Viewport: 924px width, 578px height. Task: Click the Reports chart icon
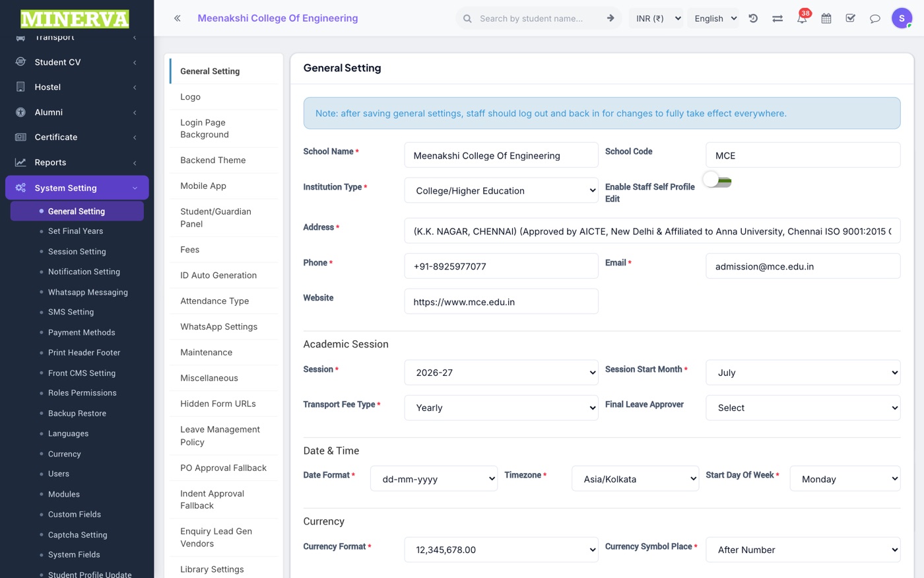[20, 163]
